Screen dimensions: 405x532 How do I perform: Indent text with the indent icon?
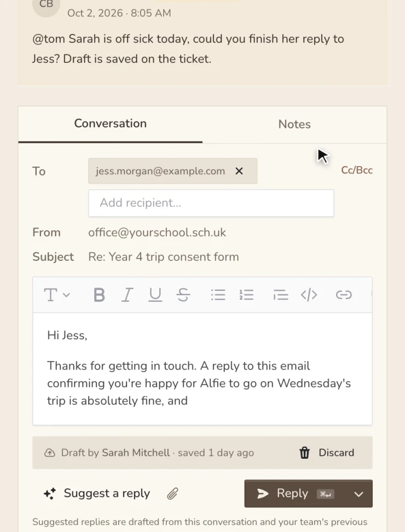point(281,295)
